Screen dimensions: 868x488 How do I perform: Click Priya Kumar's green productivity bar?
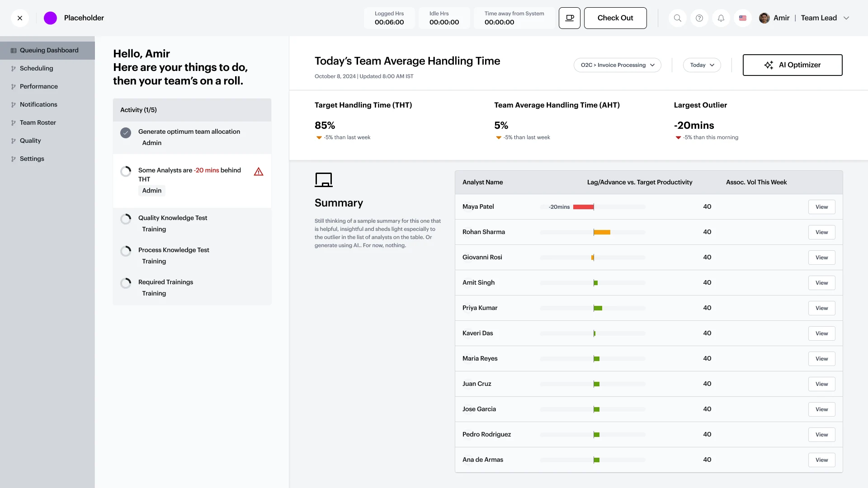click(598, 308)
